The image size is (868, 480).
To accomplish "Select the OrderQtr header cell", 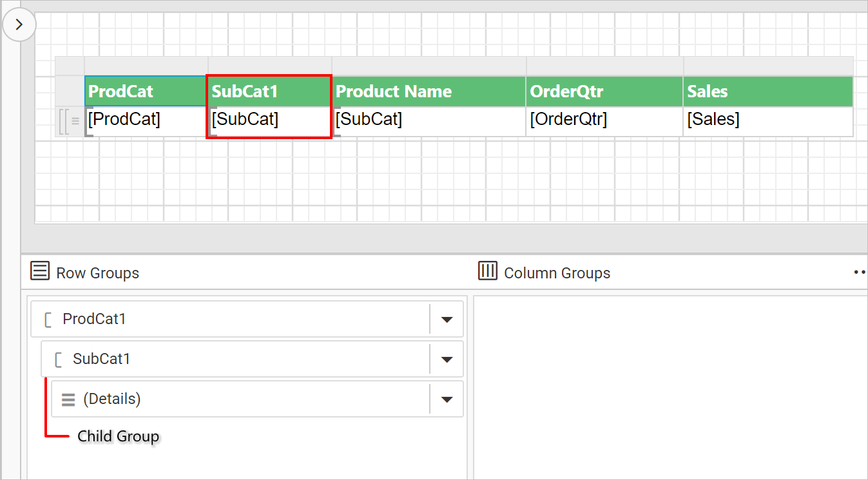I will point(604,91).
